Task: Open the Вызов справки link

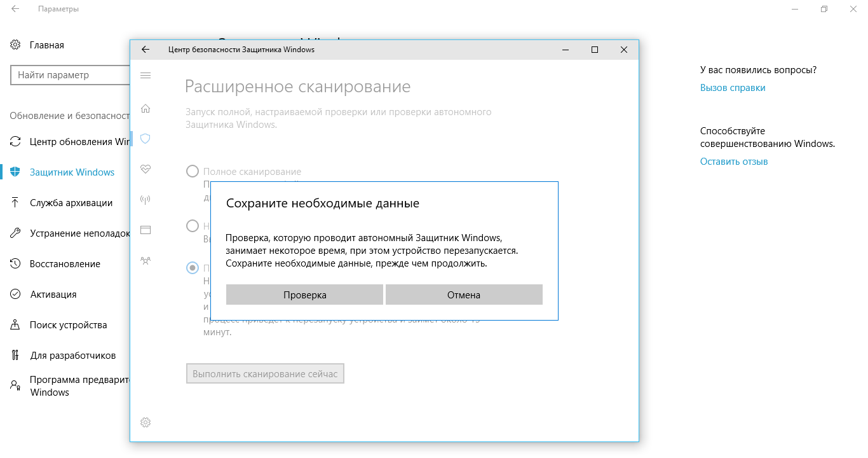Action: point(733,88)
